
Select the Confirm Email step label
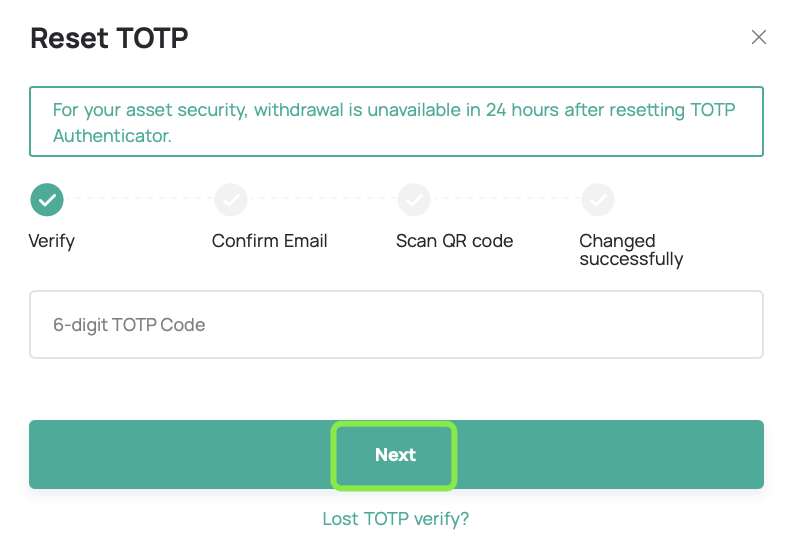click(x=270, y=241)
